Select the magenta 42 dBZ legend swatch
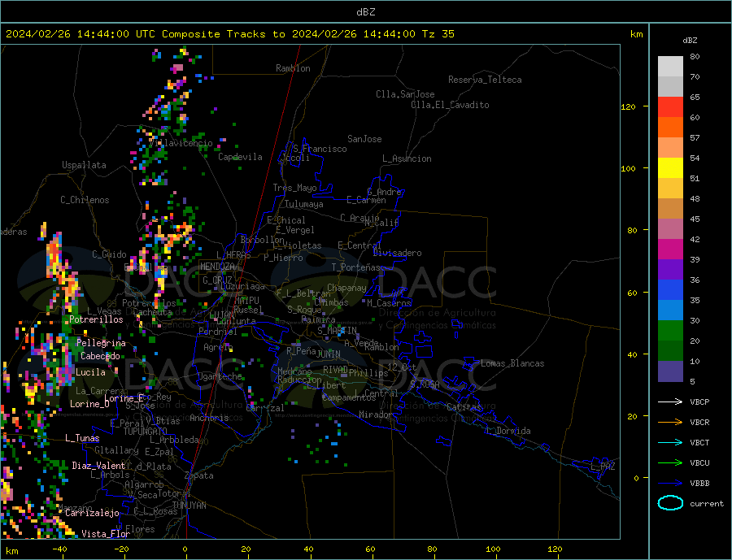The height and width of the screenshot is (560, 732). pyautogui.click(x=670, y=249)
